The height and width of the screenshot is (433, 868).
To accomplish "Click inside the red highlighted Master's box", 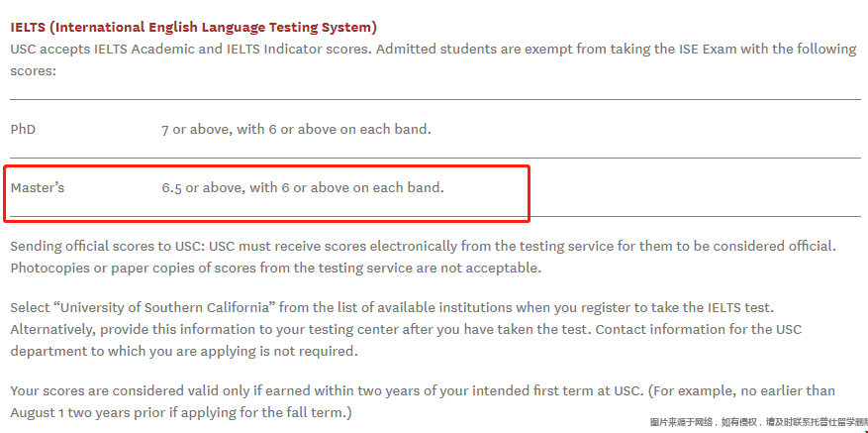I will click(267, 193).
